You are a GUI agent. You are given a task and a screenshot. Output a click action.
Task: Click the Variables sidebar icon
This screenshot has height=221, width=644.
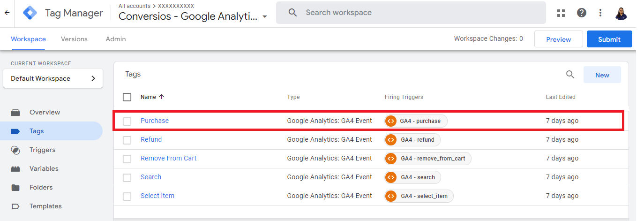(15, 169)
